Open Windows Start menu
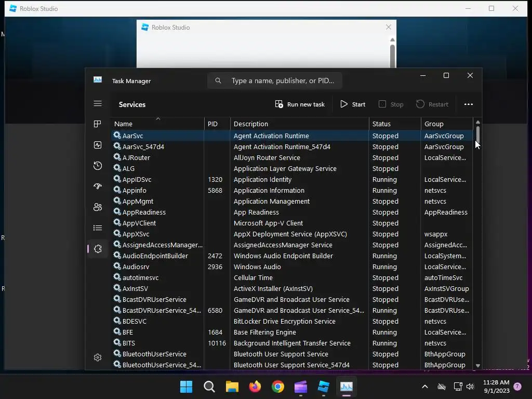The width and height of the screenshot is (532, 399). tap(186, 387)
